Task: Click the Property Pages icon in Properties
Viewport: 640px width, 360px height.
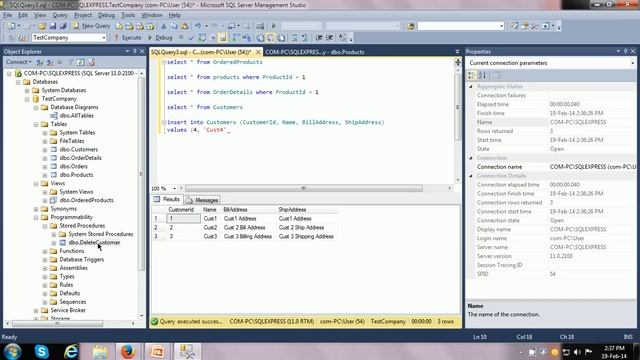Action: [496, 75]
